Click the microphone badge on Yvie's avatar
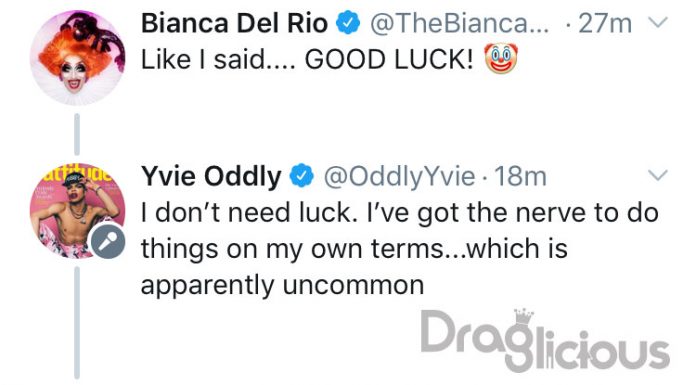The width and height of the screenshot is (696, 385). coord(108,242)
